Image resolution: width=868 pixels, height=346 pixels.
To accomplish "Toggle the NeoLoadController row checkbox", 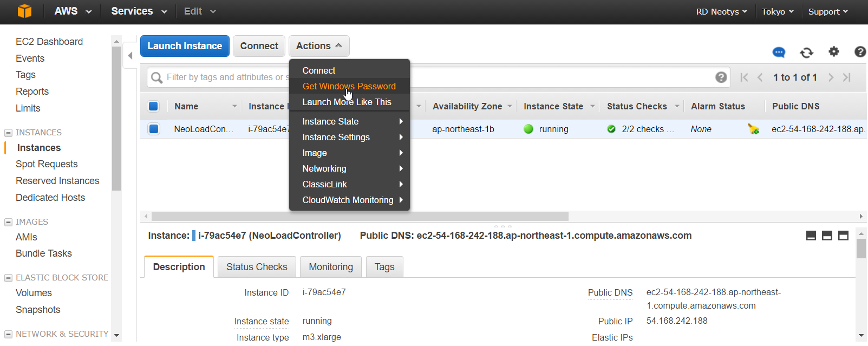I will 154,129.
